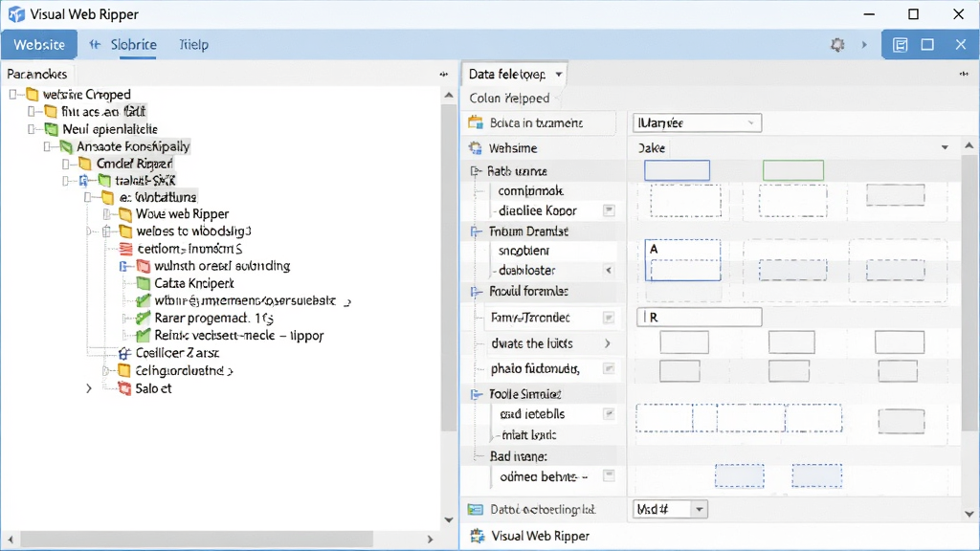
Task: Expand the dwate the luicts chevron
Action: coord(608,343)
